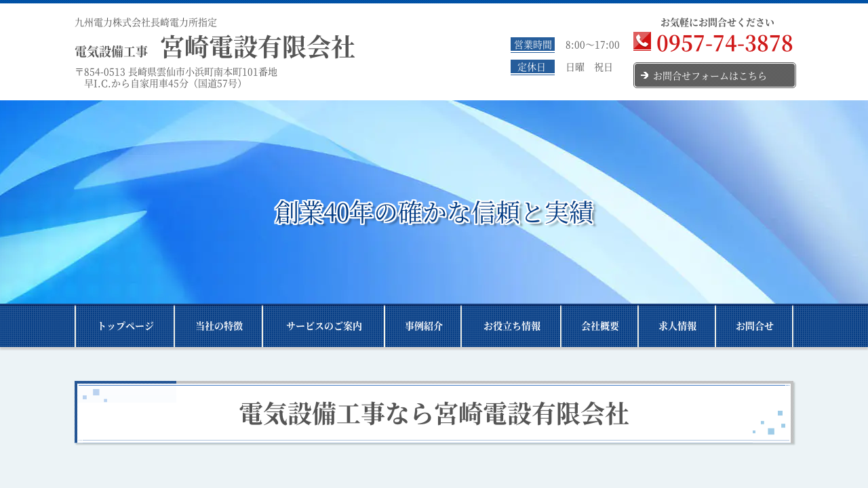
Task: Go to トップページ in navigation
Action: (125, 326)
